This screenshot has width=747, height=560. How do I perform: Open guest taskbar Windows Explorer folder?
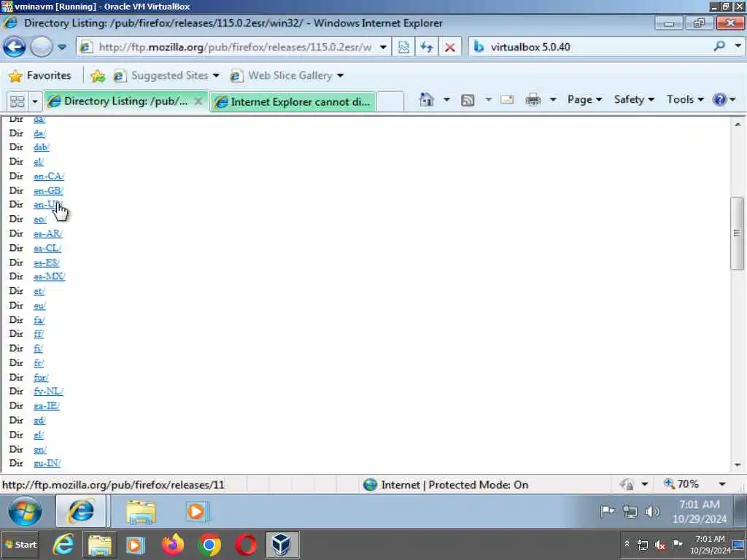[141, 512]
